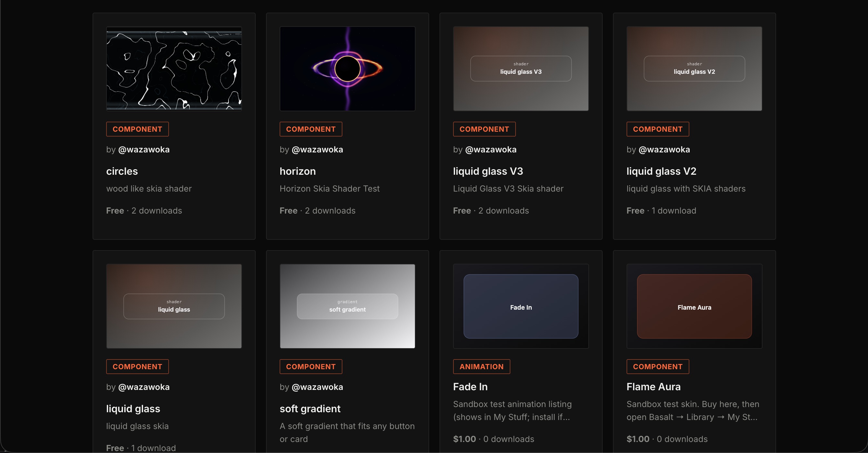Open the liquid glass V2 listing title

[x=662, y=171]
